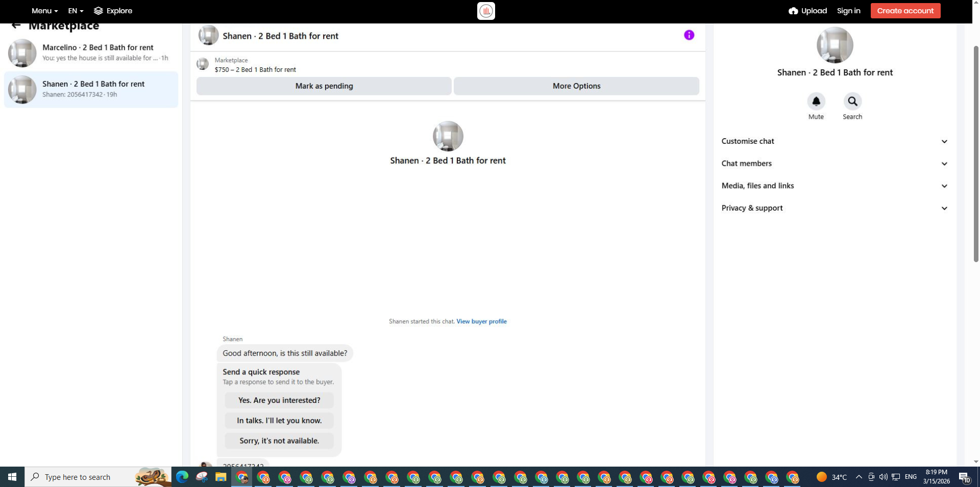Open the Windows notification center
The height and width of the screenshot is (487, 980).
(x=964, y=477)
